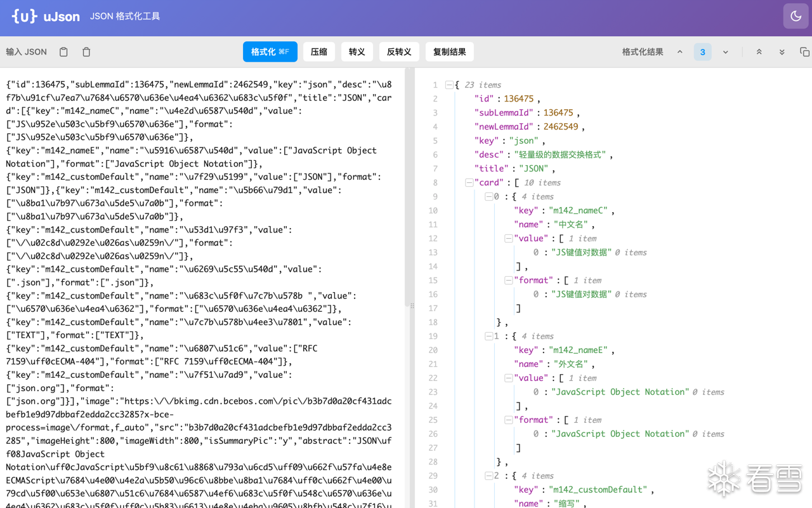Collapse card item 2 on line 29
Viewport: 812px width, 508px height.
(488, 476)
